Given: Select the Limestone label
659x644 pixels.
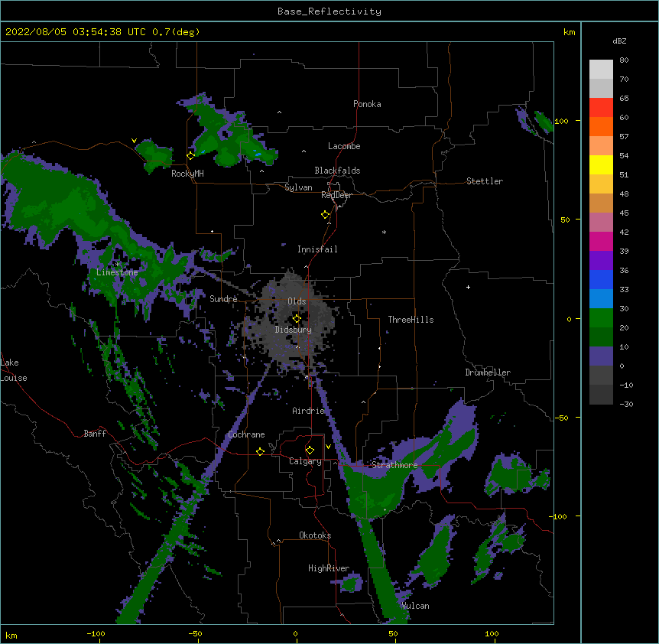Looking at the screenshot, I should click(117, 272).
